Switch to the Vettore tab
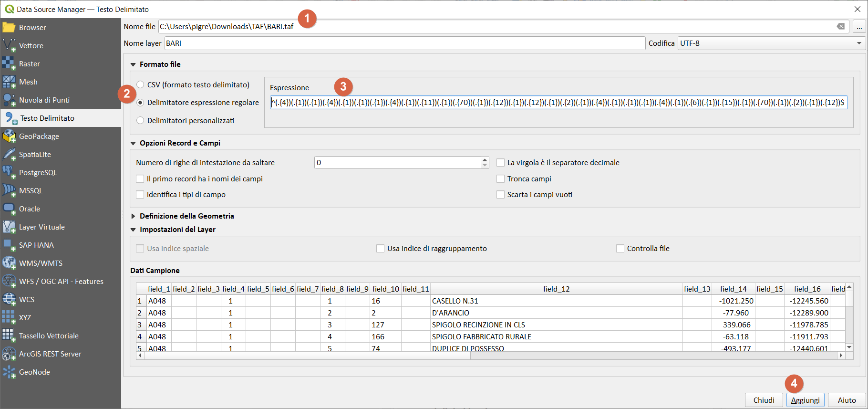The height and width of the screenshot is (409, 868). click(31, 46)
